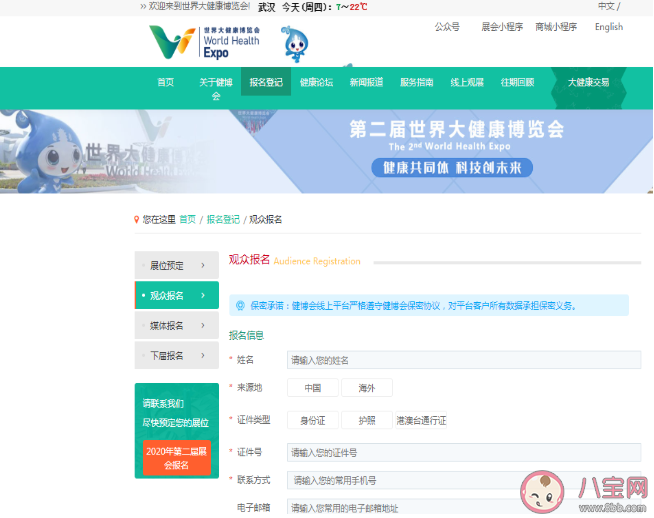Viewport: 654px width, 518px height.
Task: Focus the 电子邮箱 email input field
Action: 464,508
